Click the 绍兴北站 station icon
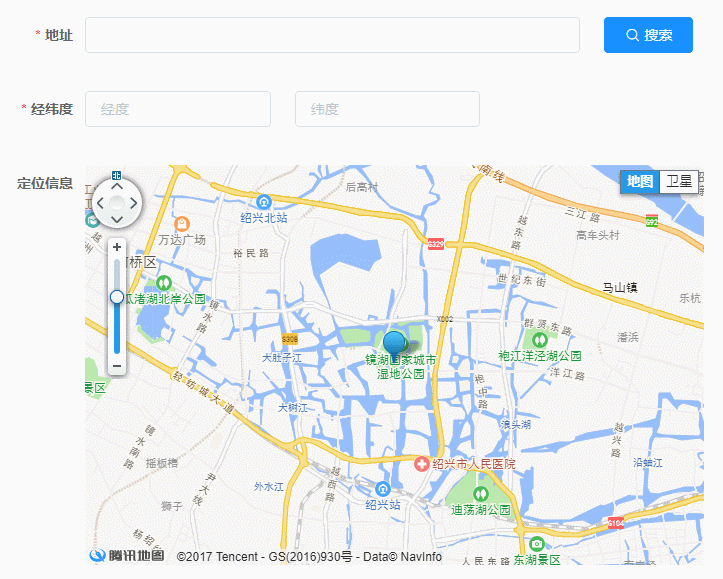Viewport: 723px width, 579px height. tap(264, 202)
